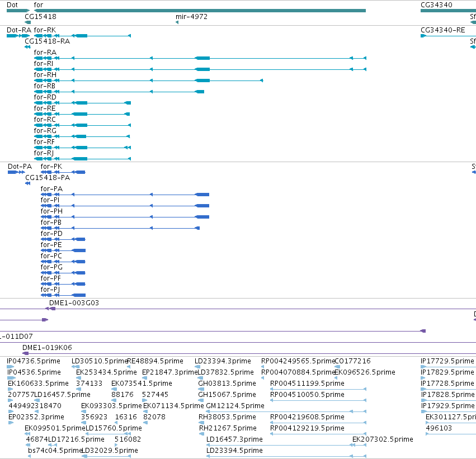Select the CG34340 gene label
Viewport: 476px width, 459px height.
click(436, 5)
